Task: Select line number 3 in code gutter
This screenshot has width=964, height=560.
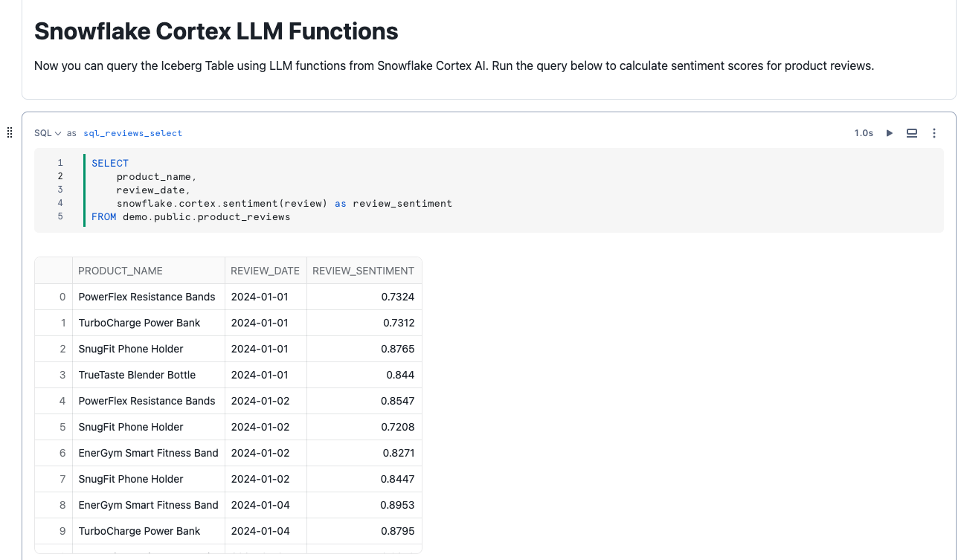Action: [60, 190]
